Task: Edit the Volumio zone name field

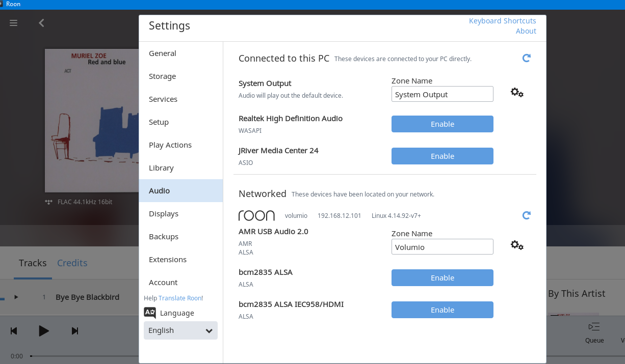Action: tap(442, 247)
